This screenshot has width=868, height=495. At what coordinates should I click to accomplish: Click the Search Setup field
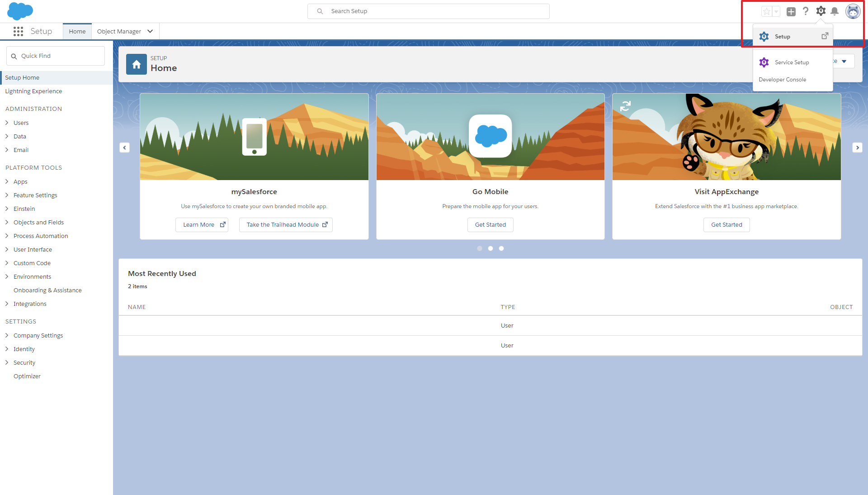point(429,11)
